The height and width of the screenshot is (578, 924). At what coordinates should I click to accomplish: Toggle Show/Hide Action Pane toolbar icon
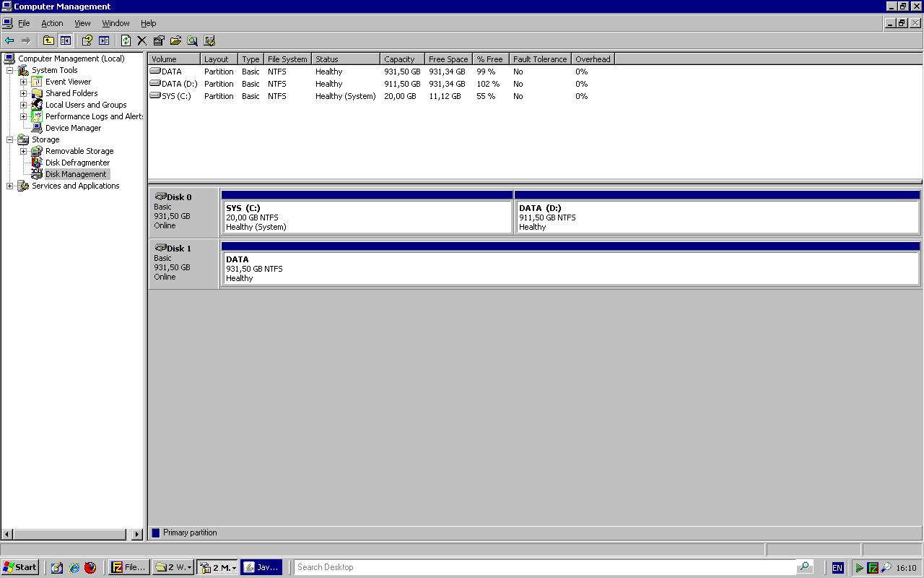click(104, 40)
